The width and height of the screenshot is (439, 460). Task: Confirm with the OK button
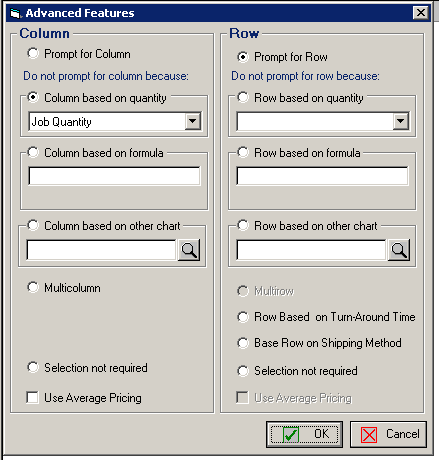click(x=304, y=434)
